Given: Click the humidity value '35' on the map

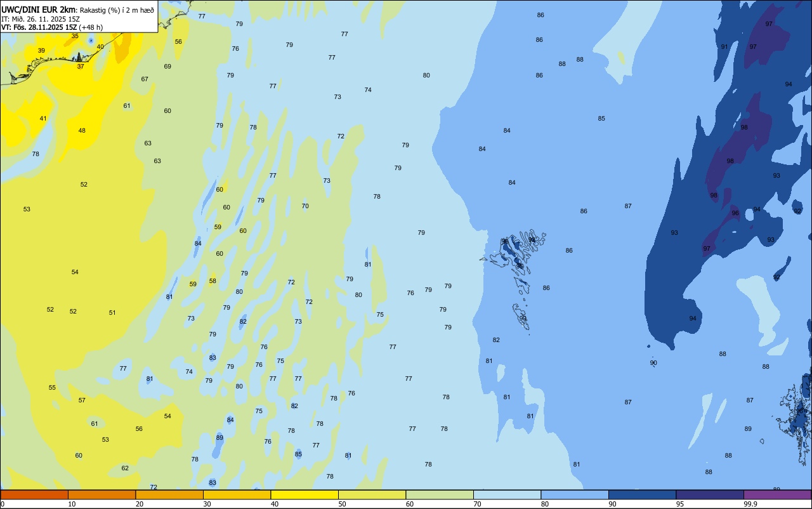Looking at the screenshot, I should pos(75,36).
